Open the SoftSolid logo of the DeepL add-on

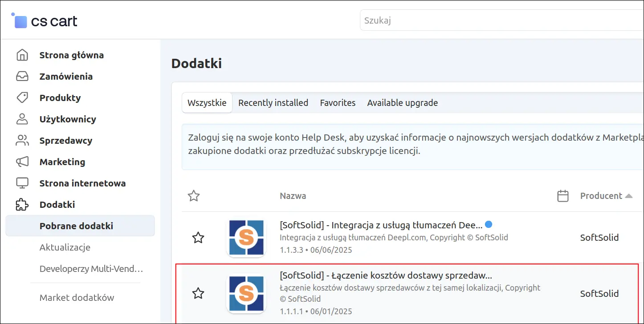tap(246, 238)
